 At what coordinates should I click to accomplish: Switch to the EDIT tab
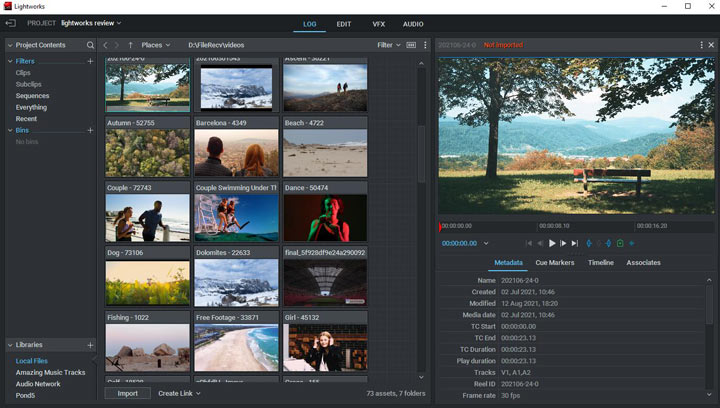pos(343,23)
